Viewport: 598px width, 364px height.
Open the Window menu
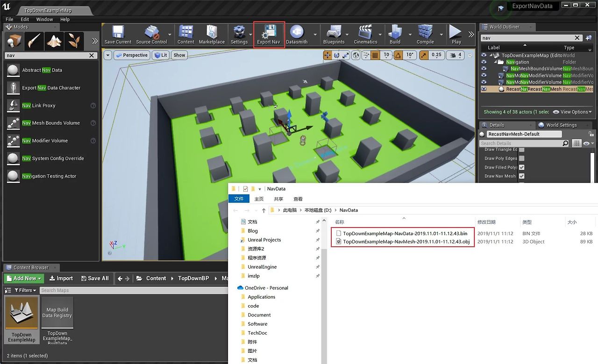coord(45,19)
